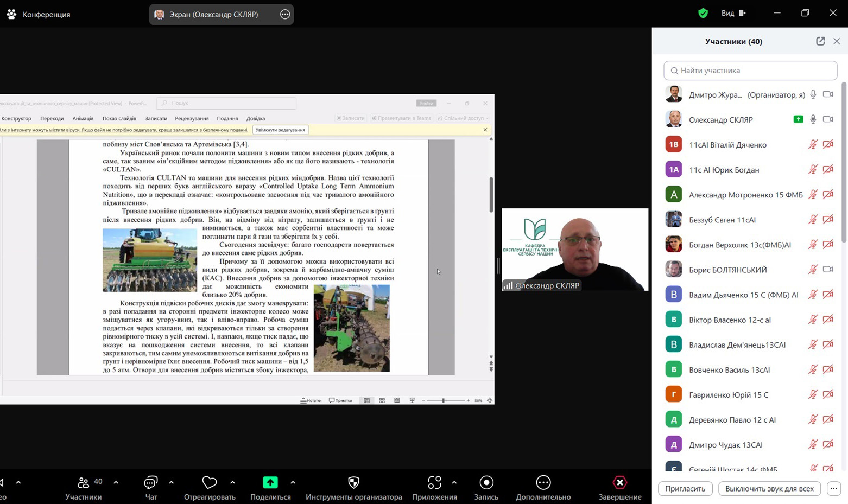
Task: Start recording with the Record icon
Action: [486, 482]
